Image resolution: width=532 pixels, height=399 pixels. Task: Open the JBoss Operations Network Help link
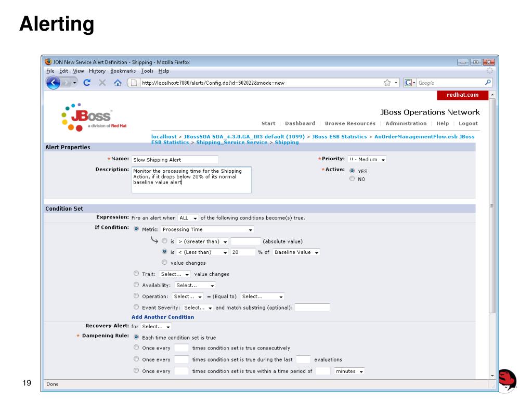click(x=443, y=123)
